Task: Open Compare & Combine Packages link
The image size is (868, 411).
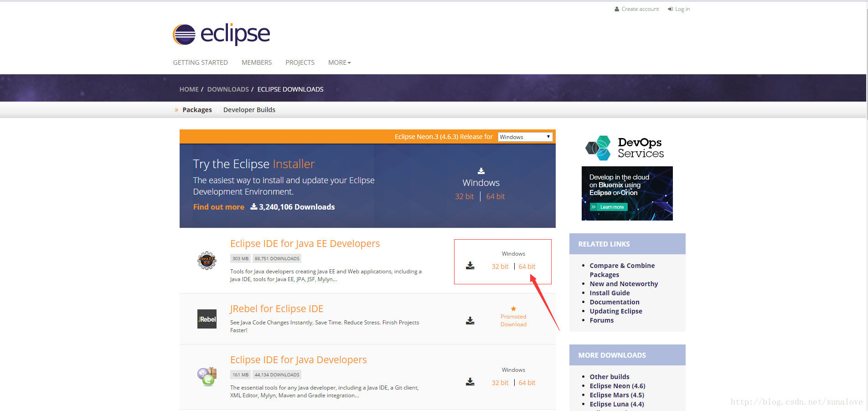Action: 622,270
